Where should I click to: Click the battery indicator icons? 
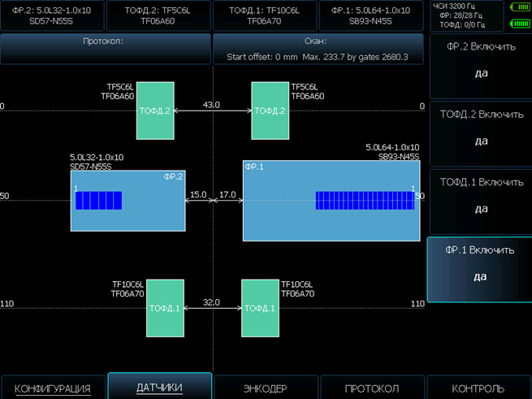(518, 15)
